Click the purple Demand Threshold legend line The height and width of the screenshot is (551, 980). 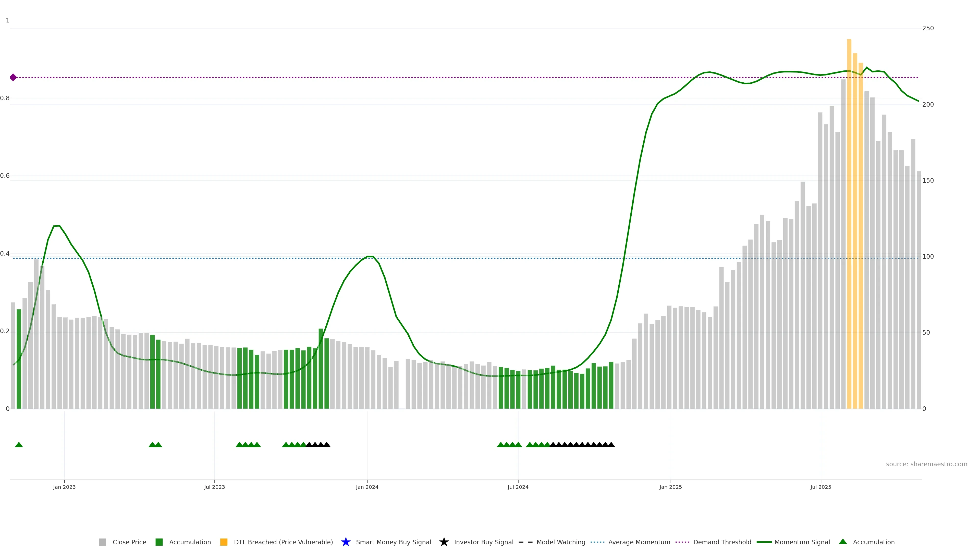point(682,542)
